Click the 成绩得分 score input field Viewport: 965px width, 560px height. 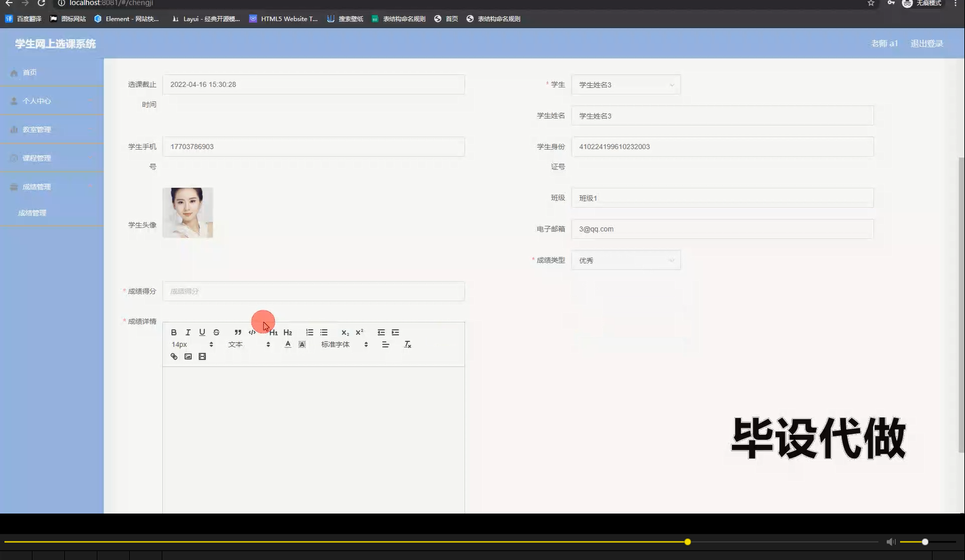pyautogui.click(x=313, y=291)
